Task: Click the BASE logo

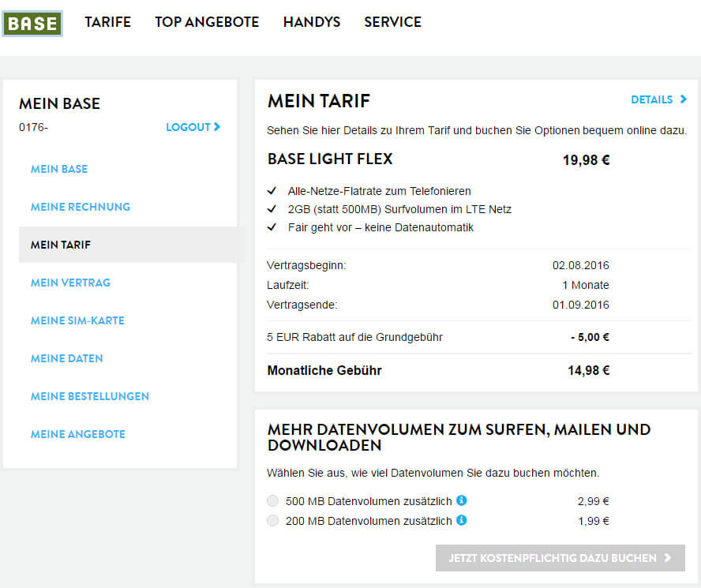Action: pos(32,23)
